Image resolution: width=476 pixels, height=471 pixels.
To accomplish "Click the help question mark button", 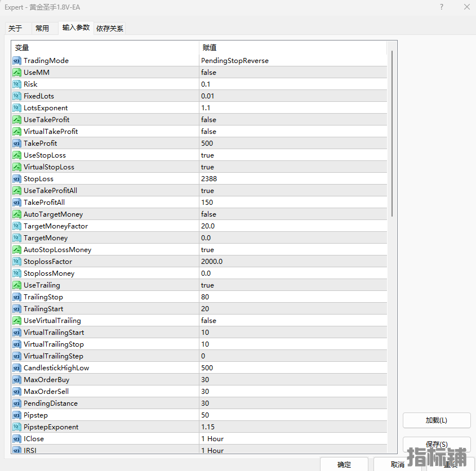I will [442, 7].
